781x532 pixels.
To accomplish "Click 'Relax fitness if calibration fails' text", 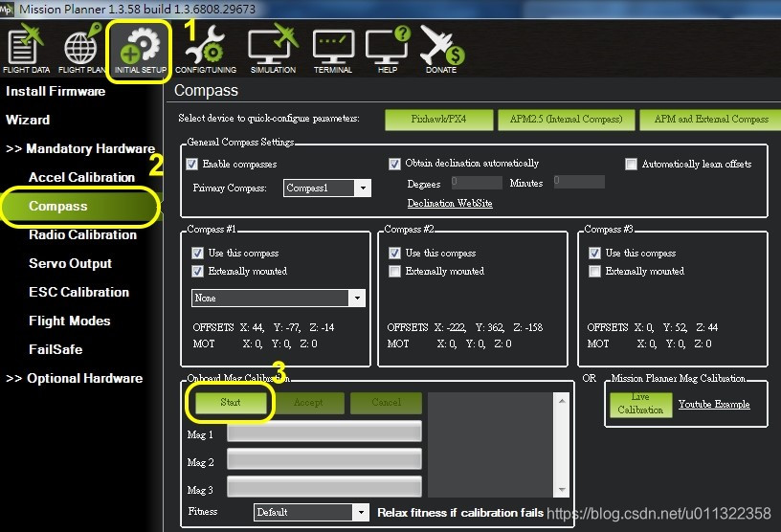I will point(460,513).
